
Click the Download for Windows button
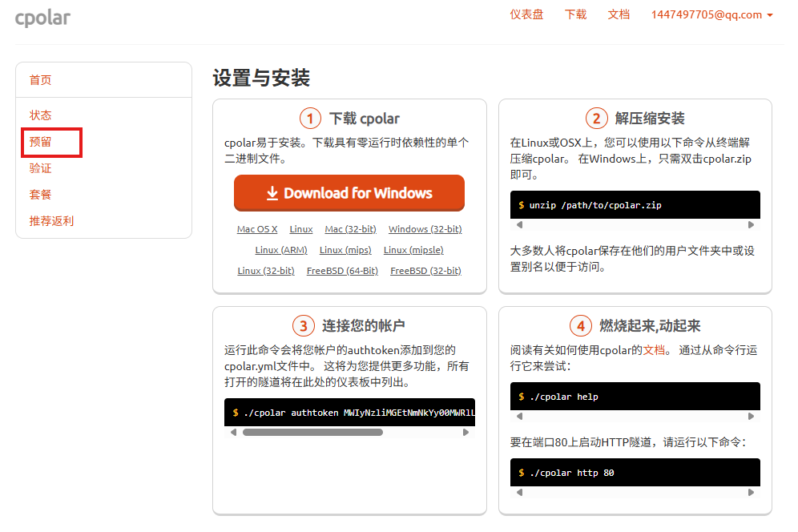click(x=349, y=193)
